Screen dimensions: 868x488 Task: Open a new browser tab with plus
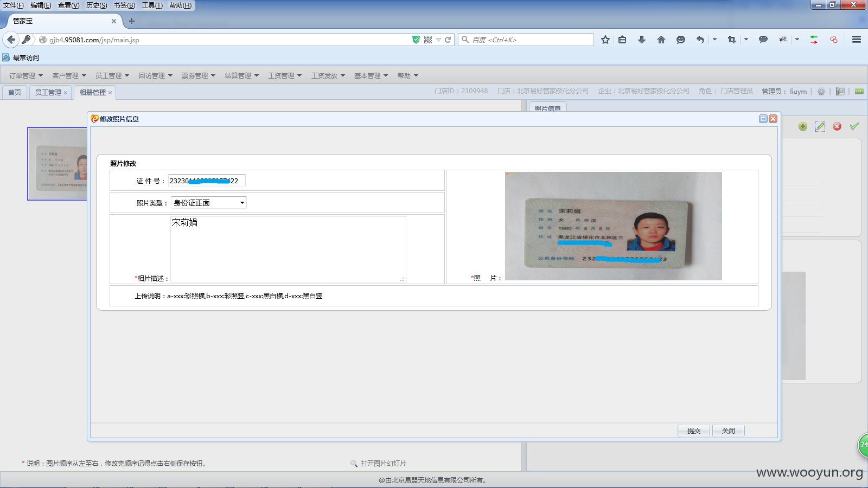132,21
